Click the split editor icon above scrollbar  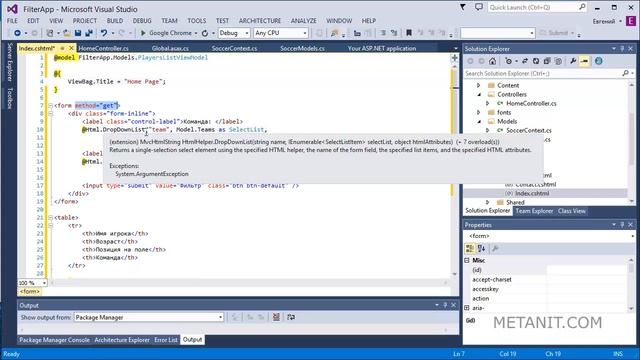coord(454,58)
